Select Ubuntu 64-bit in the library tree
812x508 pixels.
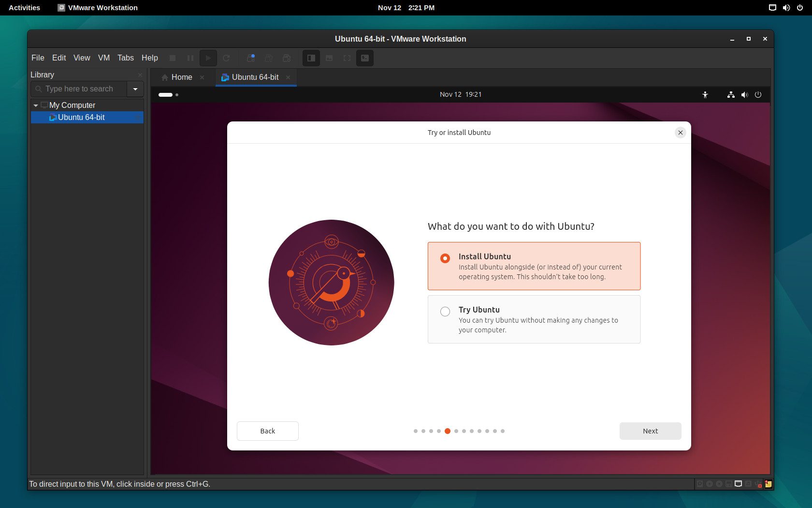click(x=87, y=118)
